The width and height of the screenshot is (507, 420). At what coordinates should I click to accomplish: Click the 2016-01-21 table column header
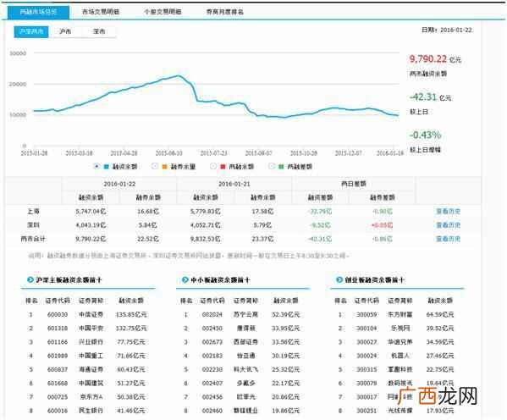click(234, 184)
